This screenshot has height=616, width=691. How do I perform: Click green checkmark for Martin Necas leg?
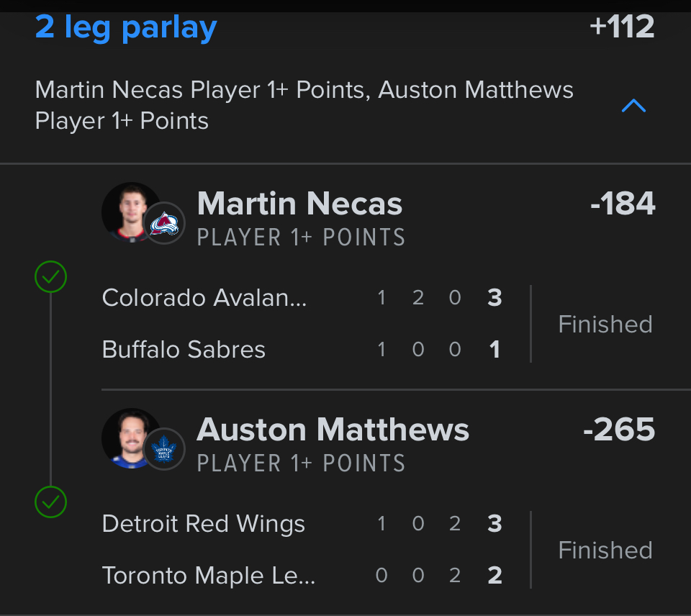(x=51, y=276)
